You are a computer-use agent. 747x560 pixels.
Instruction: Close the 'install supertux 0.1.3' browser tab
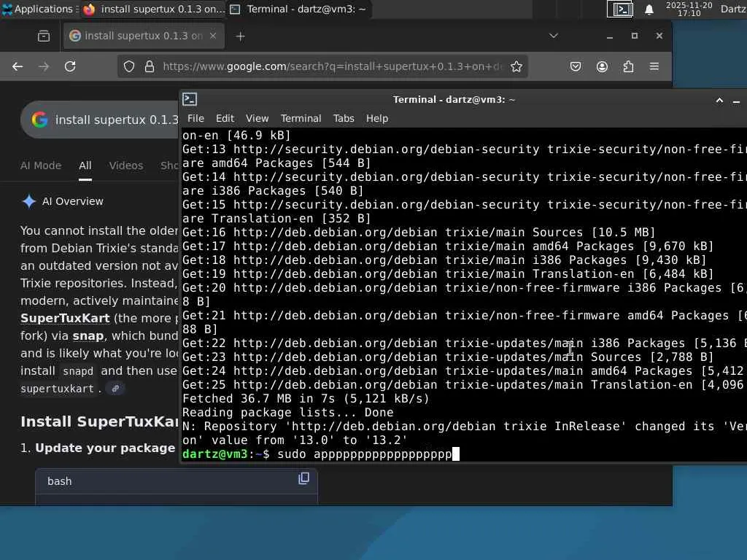point(213,36)
